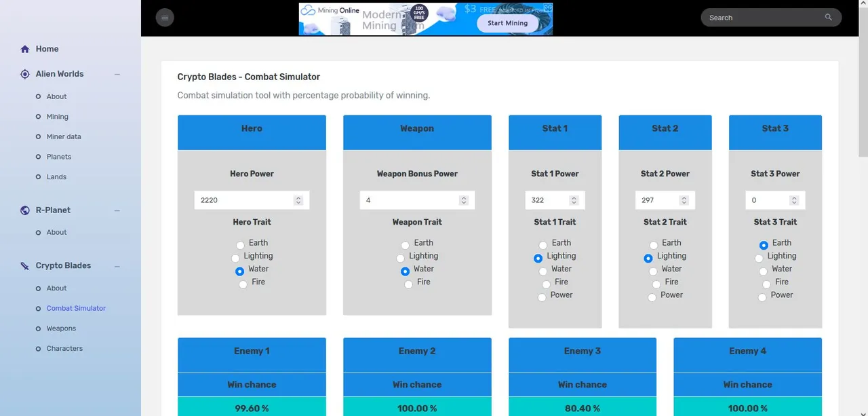Image resolution: width=868 pixels, height=416 pixels.
Task: Click the search magnifier icon
Action: [x=829, y=18]
